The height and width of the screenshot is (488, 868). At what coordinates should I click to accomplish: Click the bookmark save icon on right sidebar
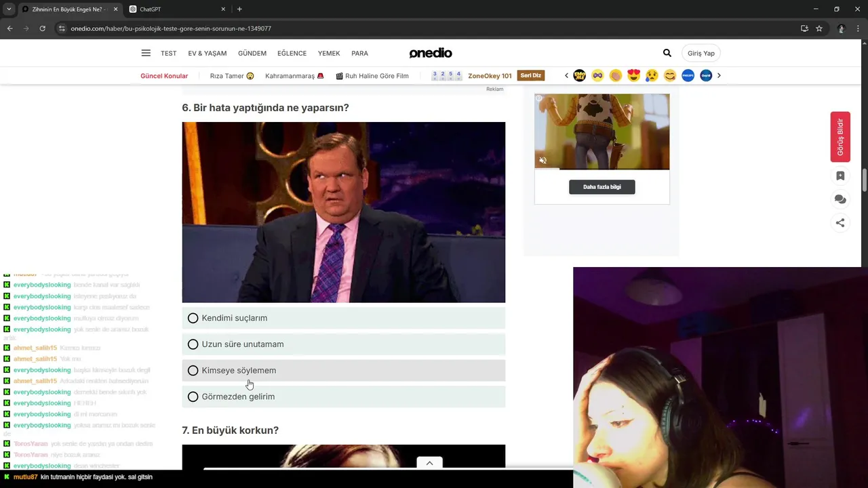click(x=840, y=176)
